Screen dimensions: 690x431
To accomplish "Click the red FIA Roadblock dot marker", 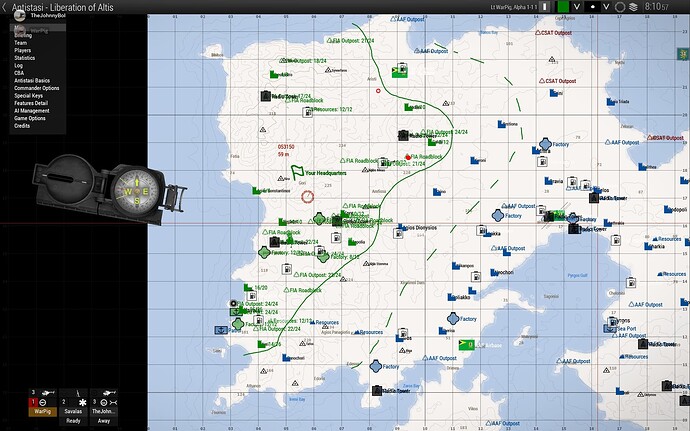I will 408,157.
